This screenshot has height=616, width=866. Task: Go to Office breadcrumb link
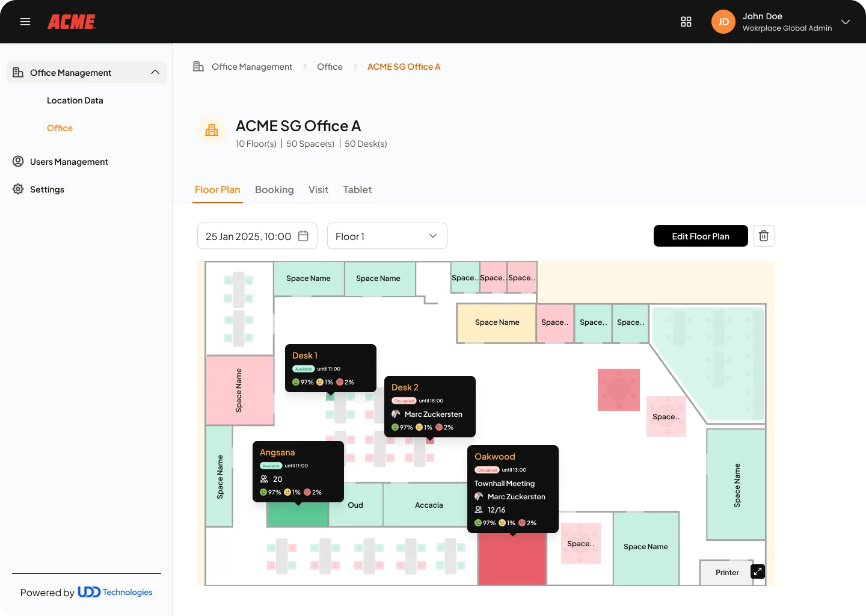pyautogui.click(x=330, y=67)
